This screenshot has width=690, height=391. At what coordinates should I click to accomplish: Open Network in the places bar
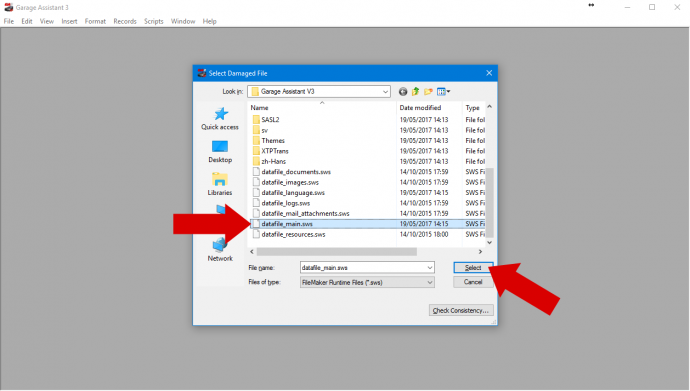point(220,250)
